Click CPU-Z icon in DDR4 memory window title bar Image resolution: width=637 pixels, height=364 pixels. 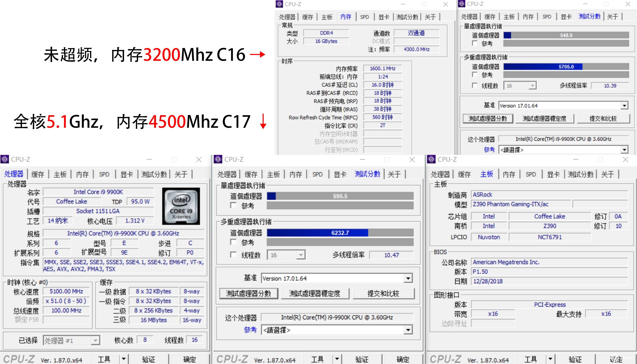point(279,4)
